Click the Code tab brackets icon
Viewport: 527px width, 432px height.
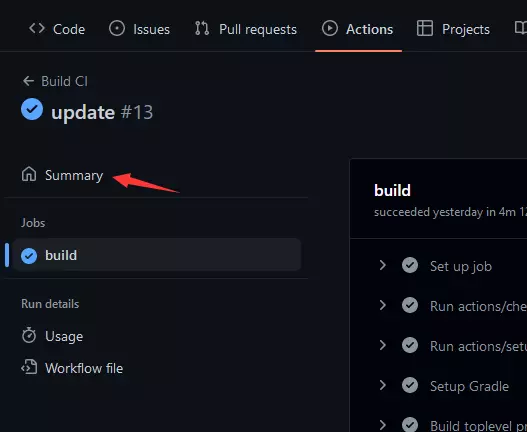[37, 29]
